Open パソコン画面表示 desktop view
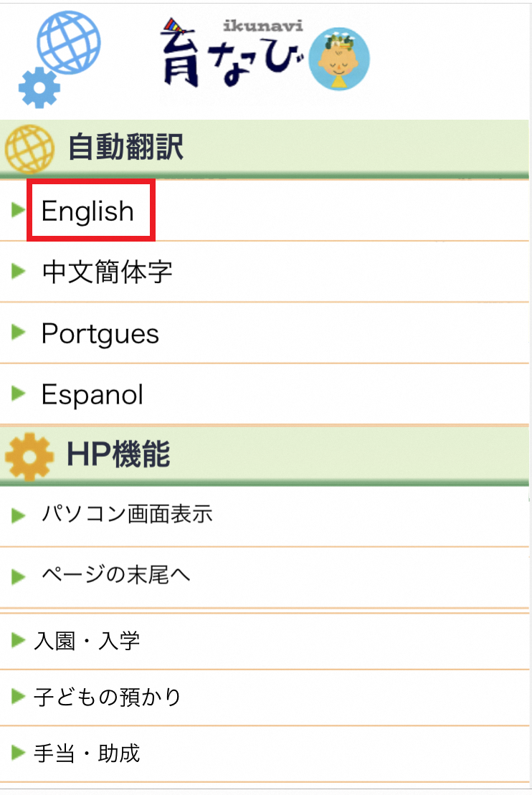 click(127, 515)
